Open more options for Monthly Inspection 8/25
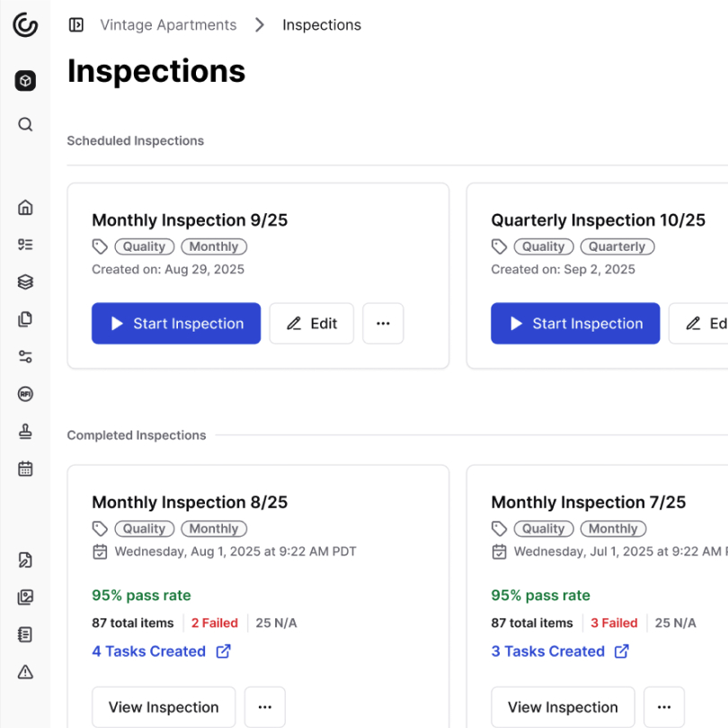 tap(264, 707)
